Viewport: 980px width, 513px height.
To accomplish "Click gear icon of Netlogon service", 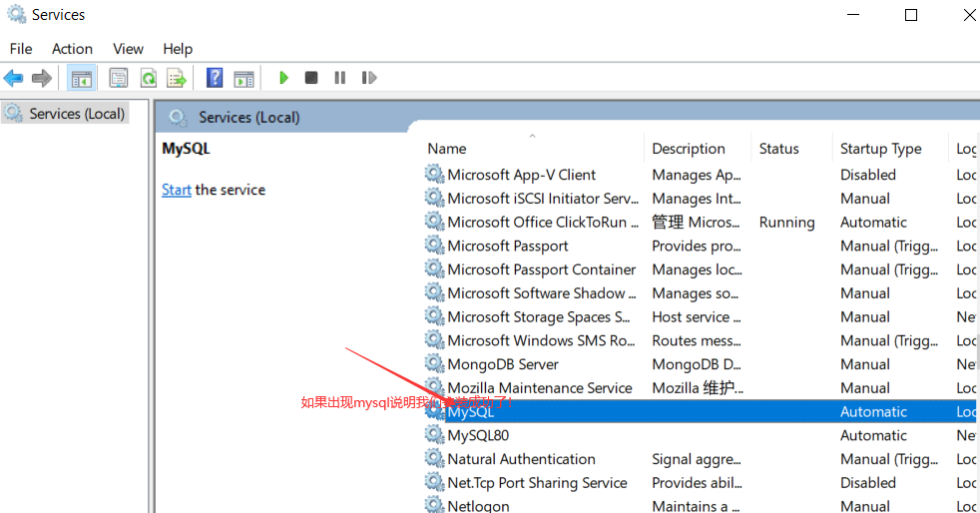I will 434,505.
